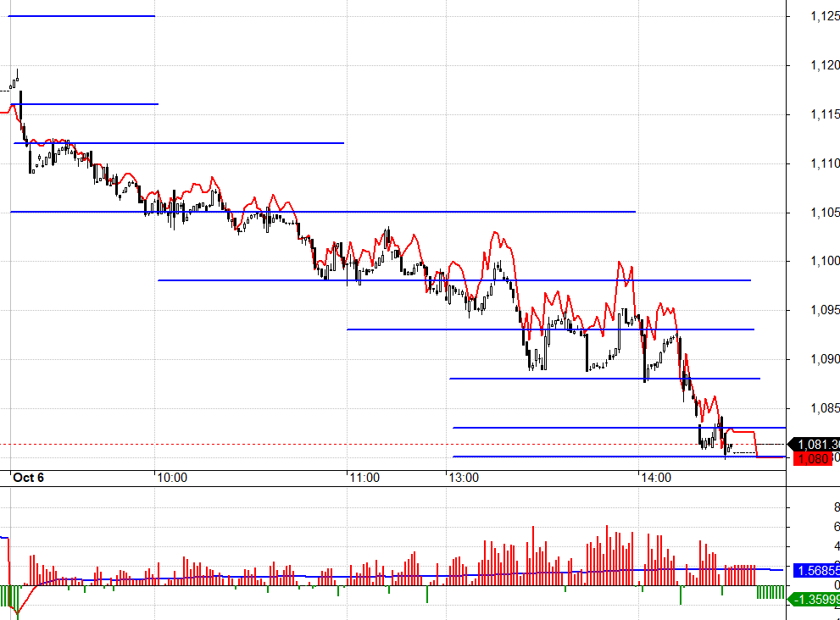Click the 14:00 time axis label

tap(655, 478)
